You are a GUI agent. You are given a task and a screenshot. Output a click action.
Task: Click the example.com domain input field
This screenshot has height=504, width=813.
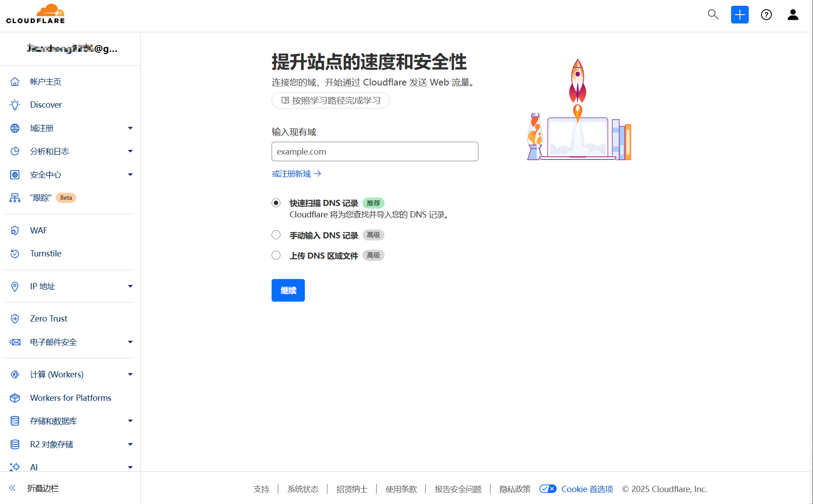(x=375, y=151)
